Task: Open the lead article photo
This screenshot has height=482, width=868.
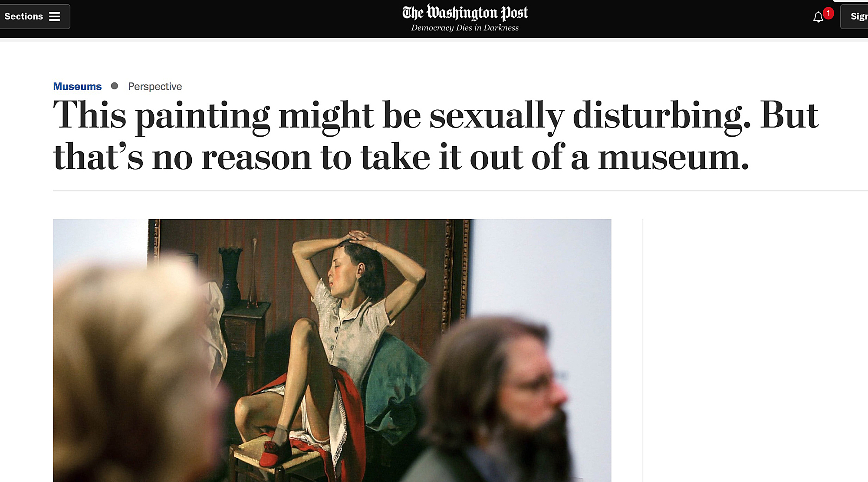Action: coord(332,351)
